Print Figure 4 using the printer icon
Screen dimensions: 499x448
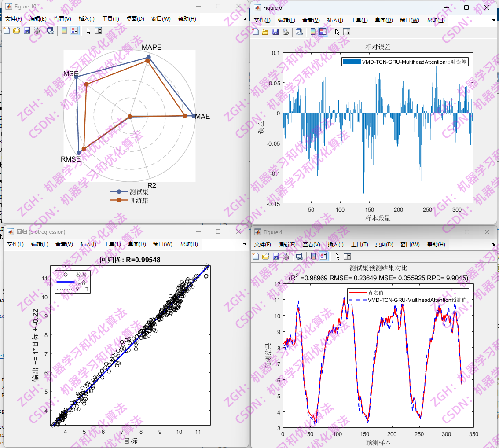click(x=286, y=256)
